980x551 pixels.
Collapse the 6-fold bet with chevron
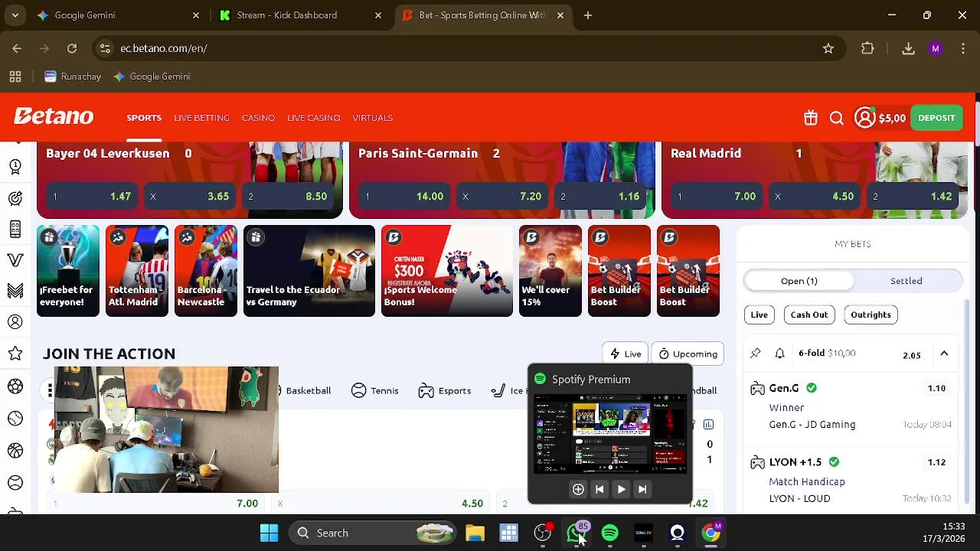tap(944, 354)
